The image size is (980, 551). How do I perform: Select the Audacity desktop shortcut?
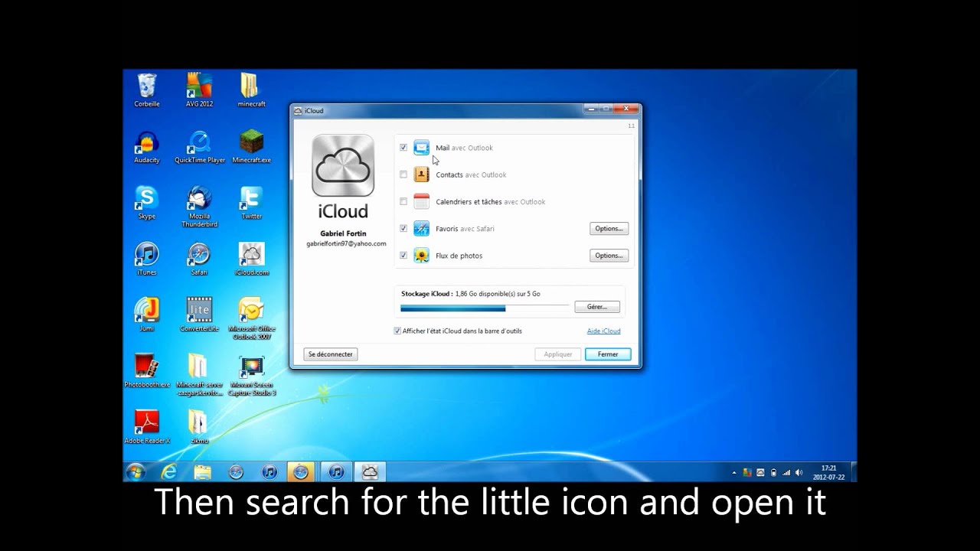coord(146,146)
